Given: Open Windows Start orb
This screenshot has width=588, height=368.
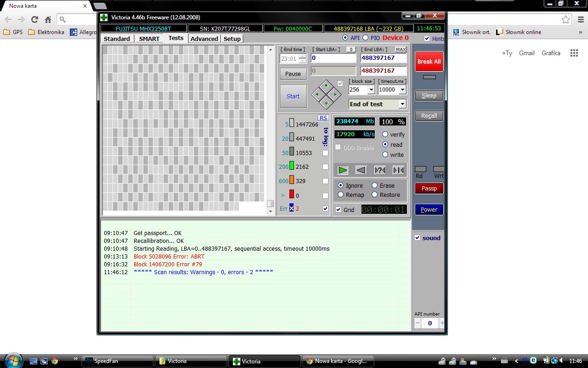Looking at the screenshot, I should [x=13, y=360].
